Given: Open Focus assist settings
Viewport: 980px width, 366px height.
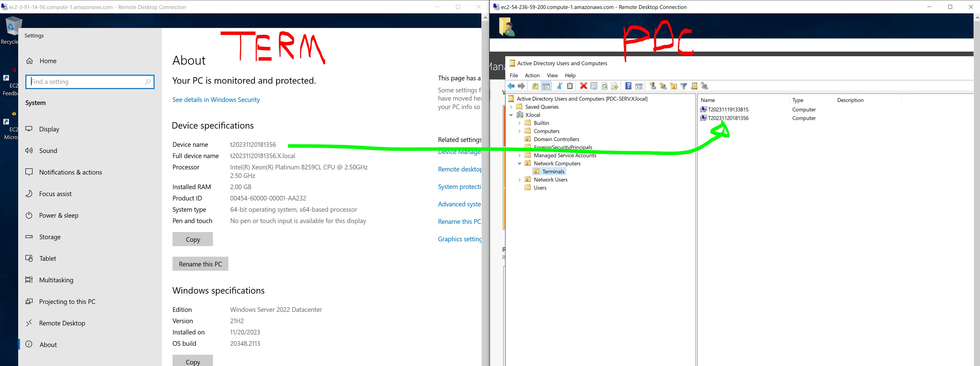Looking at the screenshot, I should 90,194.
